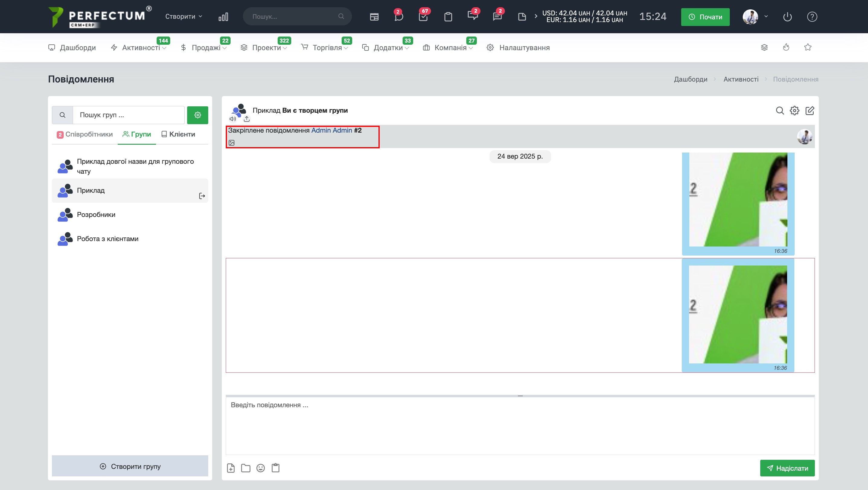Open the statistics bar chart icon
This screenshot has height=490, width=868.
[x=223, y=17]
